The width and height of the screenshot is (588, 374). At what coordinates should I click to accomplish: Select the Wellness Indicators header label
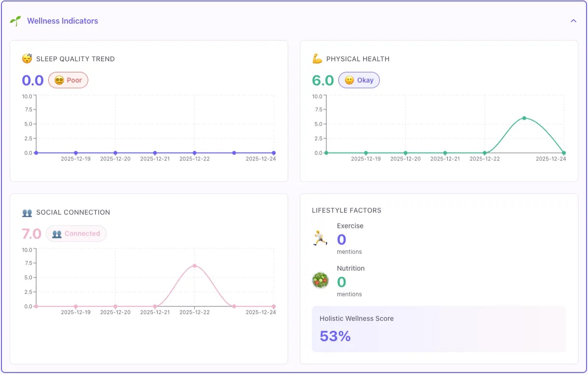(63, 21)
